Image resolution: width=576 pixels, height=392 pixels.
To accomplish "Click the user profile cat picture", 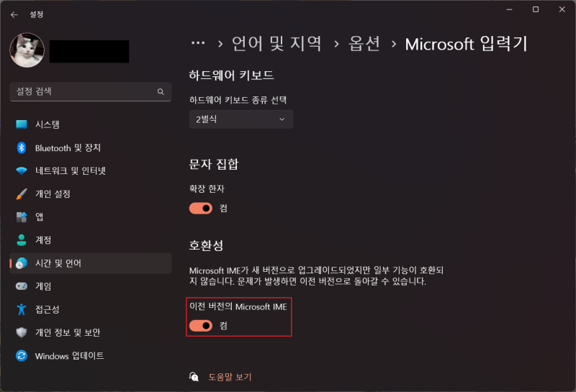I will point(27,50).
